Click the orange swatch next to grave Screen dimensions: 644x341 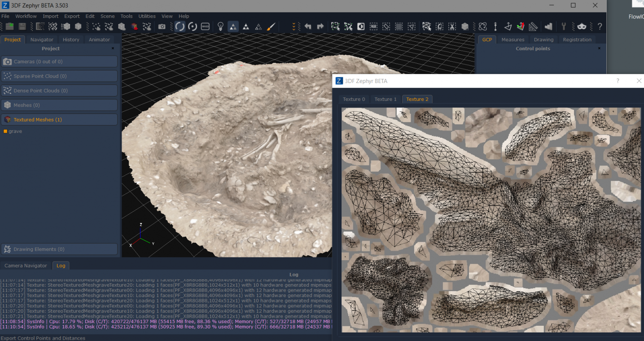tap(5, 131)
